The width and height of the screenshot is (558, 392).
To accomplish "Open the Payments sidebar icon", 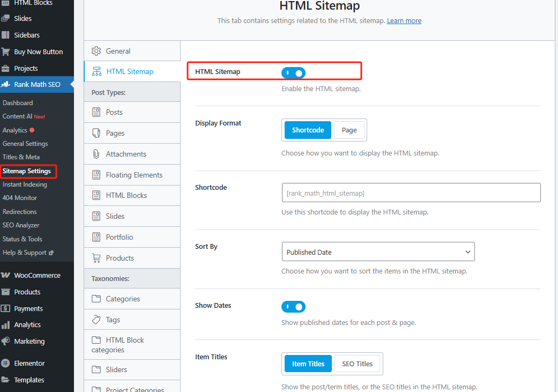I will tap(7, 308).
